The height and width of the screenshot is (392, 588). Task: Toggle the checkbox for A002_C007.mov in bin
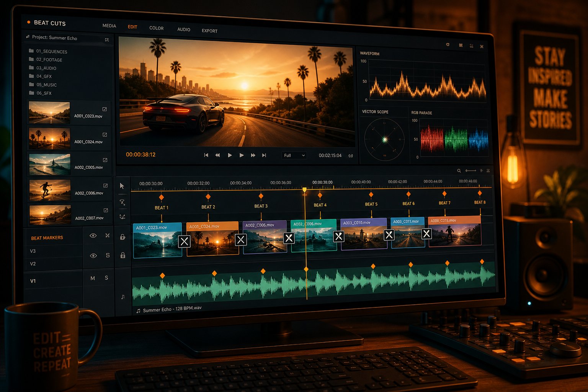(106, 211)
